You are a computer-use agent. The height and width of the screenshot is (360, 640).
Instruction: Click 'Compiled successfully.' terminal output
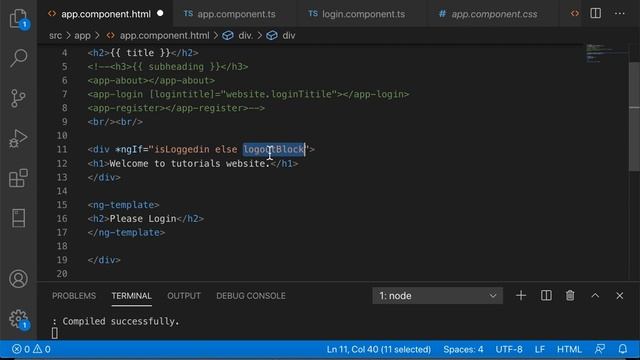[x=121, y=321]
